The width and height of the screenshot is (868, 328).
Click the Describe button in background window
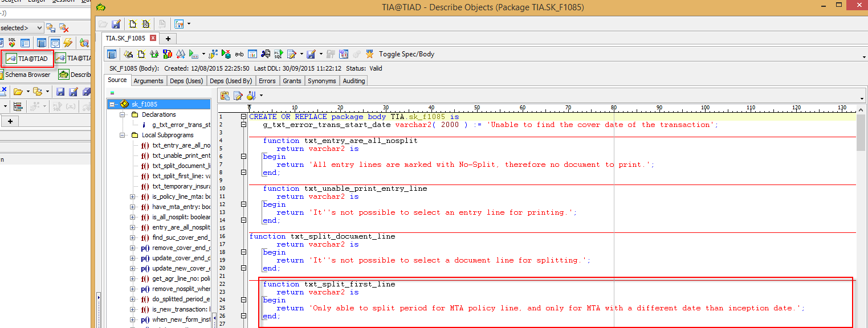(x=75, y=75)
